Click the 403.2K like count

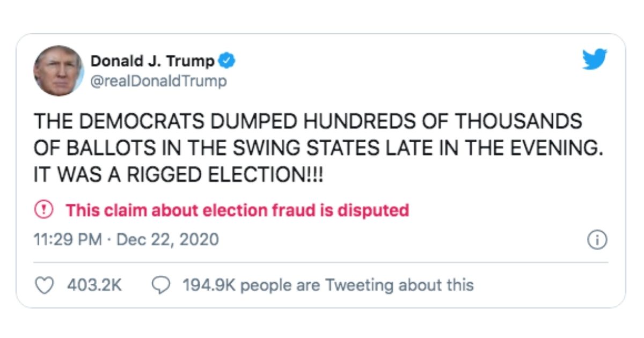pos(94,284)
